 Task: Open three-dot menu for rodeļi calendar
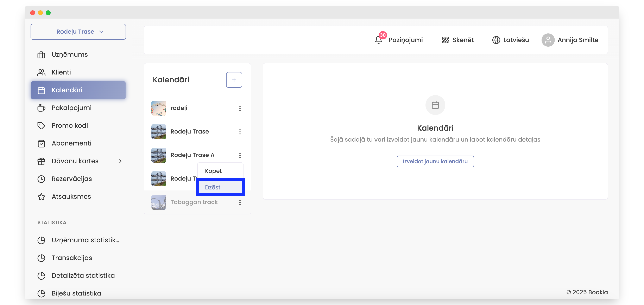[x=240, y=108]
